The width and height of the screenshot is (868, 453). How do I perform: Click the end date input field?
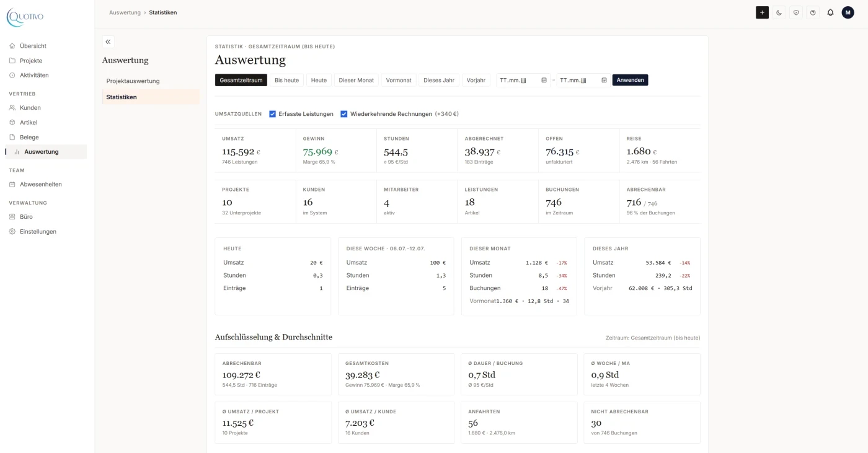click(583, 80)
